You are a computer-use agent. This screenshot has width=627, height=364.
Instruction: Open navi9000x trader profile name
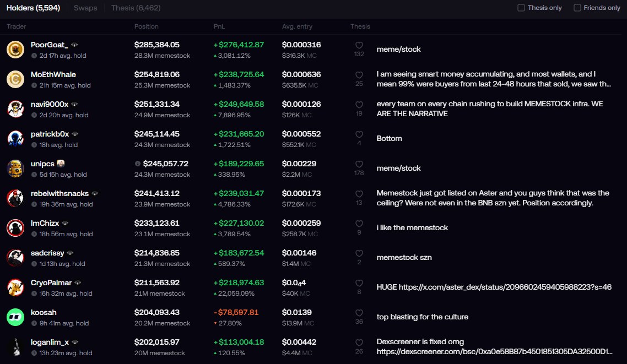coord(50,104)
